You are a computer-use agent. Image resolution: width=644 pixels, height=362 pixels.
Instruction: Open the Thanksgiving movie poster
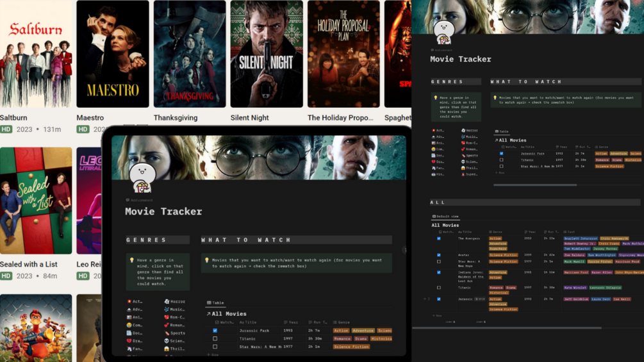(x=189, y=54)
